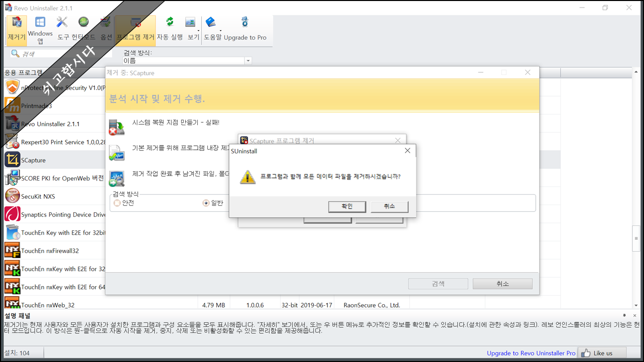
Task: Select the TouchEn Key with E2E 32bit icon
Action: (13, 232)
